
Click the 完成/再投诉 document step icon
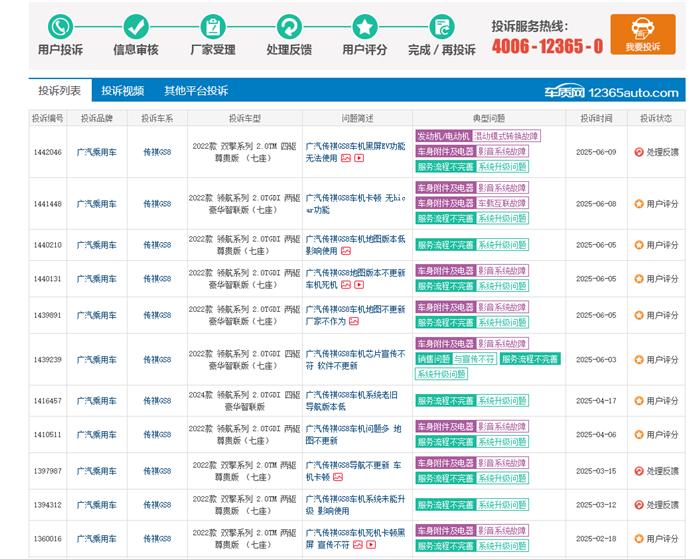pos(442,27)
